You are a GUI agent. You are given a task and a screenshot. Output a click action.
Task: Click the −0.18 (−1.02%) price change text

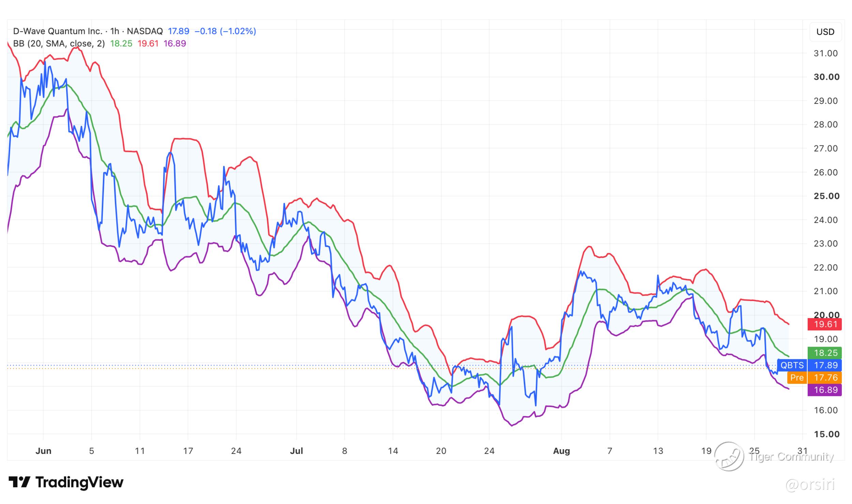(225, 31)
